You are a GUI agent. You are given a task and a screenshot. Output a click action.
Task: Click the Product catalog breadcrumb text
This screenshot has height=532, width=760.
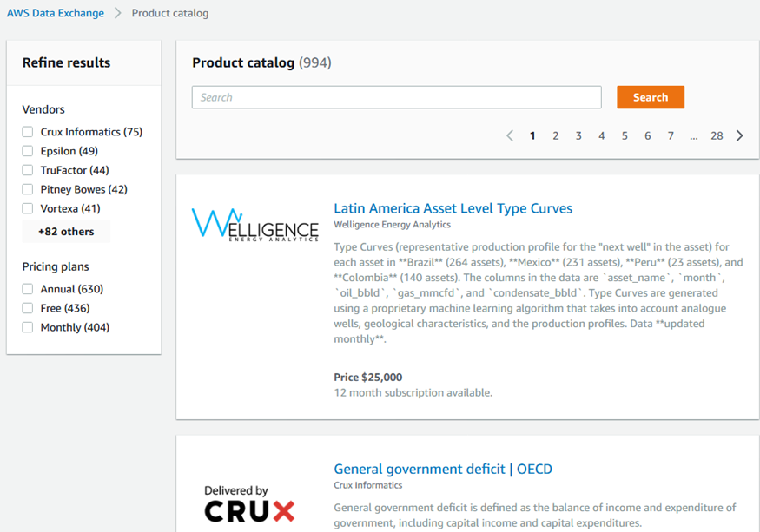[170, 13]
